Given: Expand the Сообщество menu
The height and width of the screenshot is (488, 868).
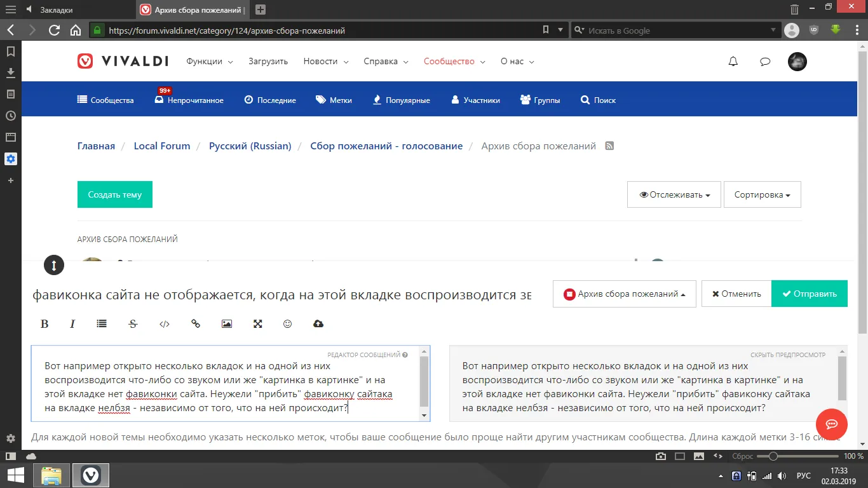Looking at the screenshot, I should pyautogui.click(x=454, y=62).
